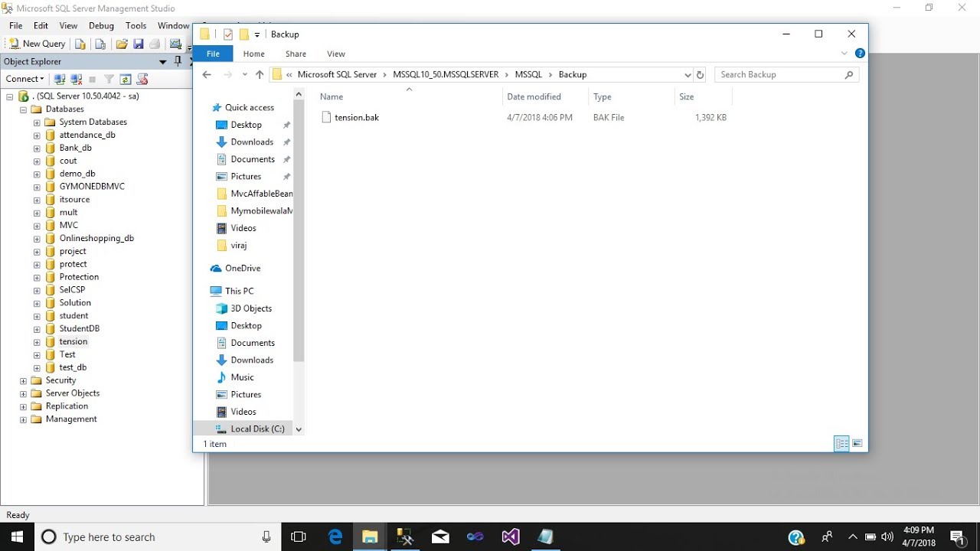Collapse the Databases folder node
980x551 pixels.
click(x=23, y=109)
